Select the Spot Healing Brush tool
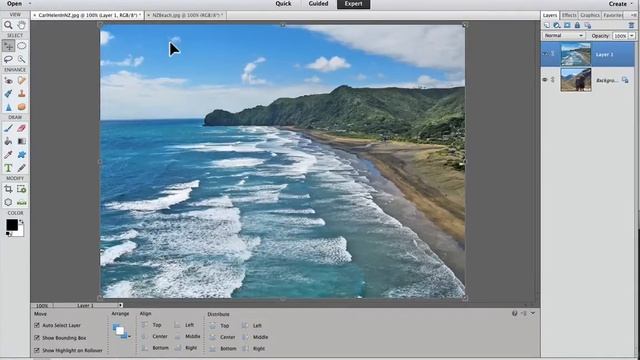The height and width of the screenshot is (360, 640). tap(22, 80)
